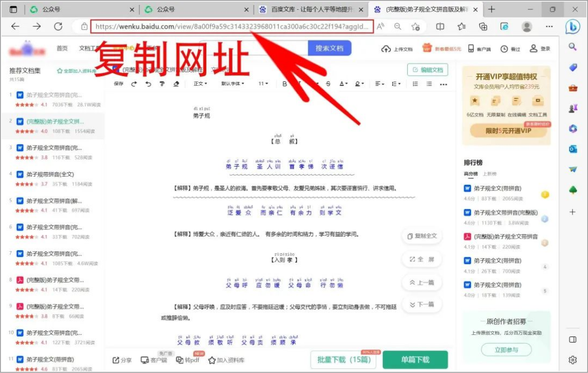Undo the last edit with the back arrow
Image resolution: width=588 pixels, height=373 pixels.
pyautogui.click(x=148, y=83)
